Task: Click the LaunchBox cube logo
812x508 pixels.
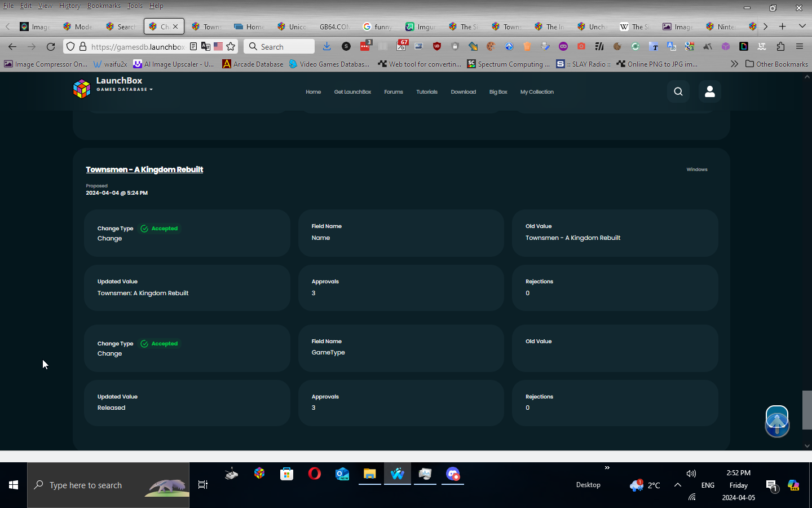Action: coord(82,89)
